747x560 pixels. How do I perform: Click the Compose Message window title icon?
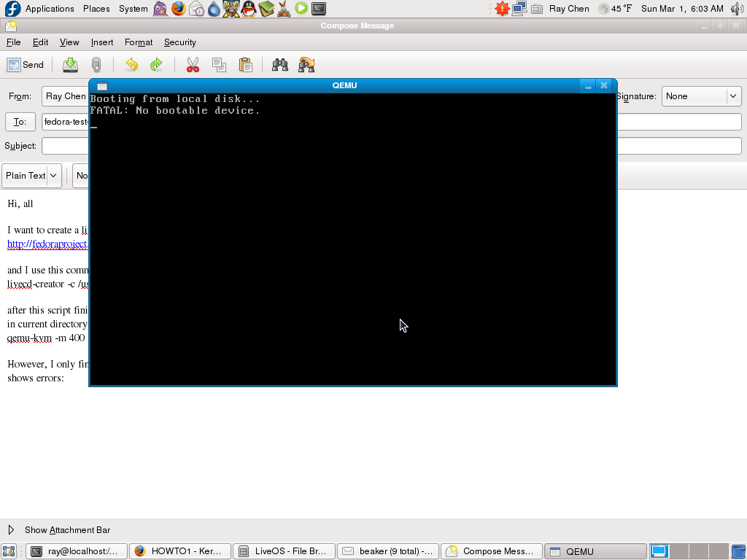coord(11,26)
